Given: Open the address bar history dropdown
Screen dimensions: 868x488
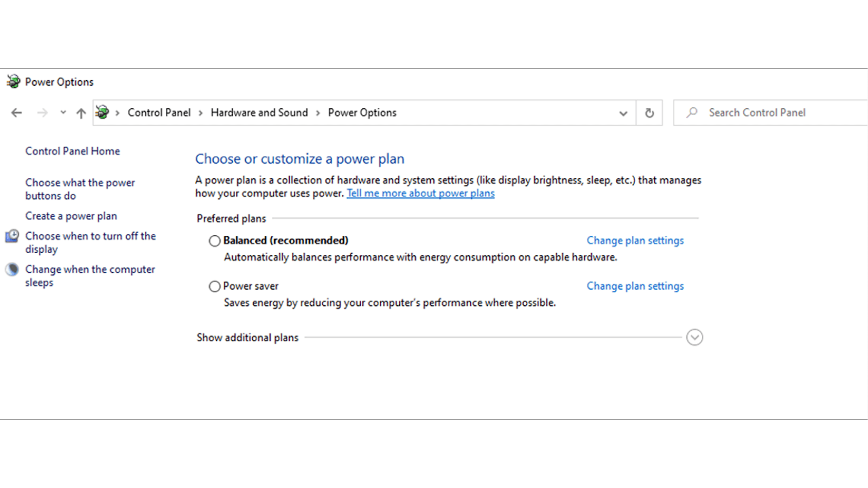Looking at the screenshot, I should click(x=623, y=113).
